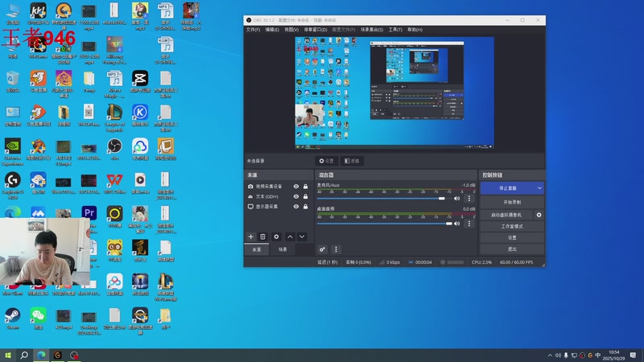The image size is (644, 362).
Task: Add a new source with the plus icon
Action: [250, 237]
